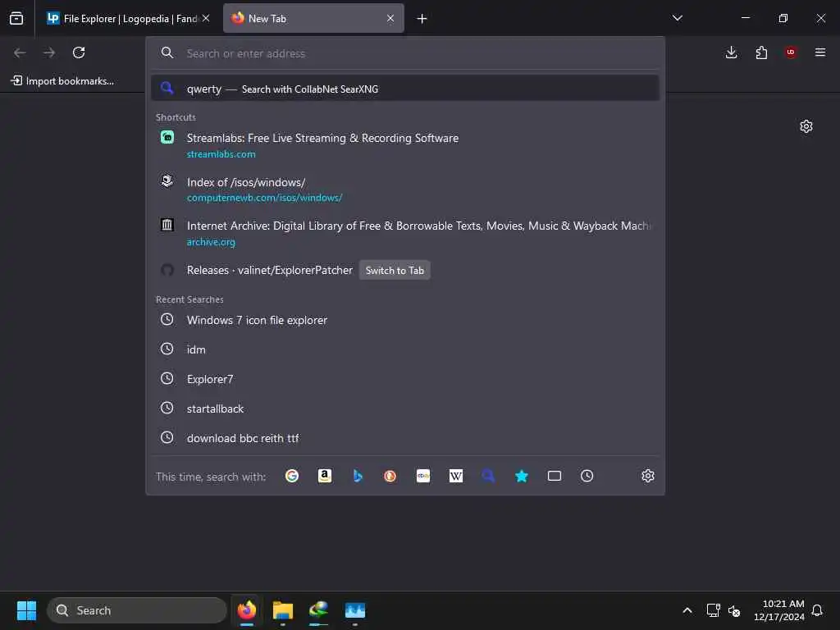
Task: Open the blue taskbar app after IDM
Action: 355,610
